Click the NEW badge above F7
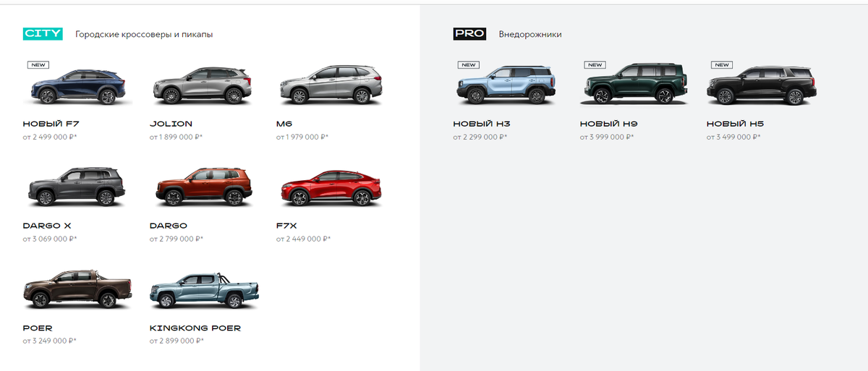Screen dimensions: 868x371 (38, 64)
